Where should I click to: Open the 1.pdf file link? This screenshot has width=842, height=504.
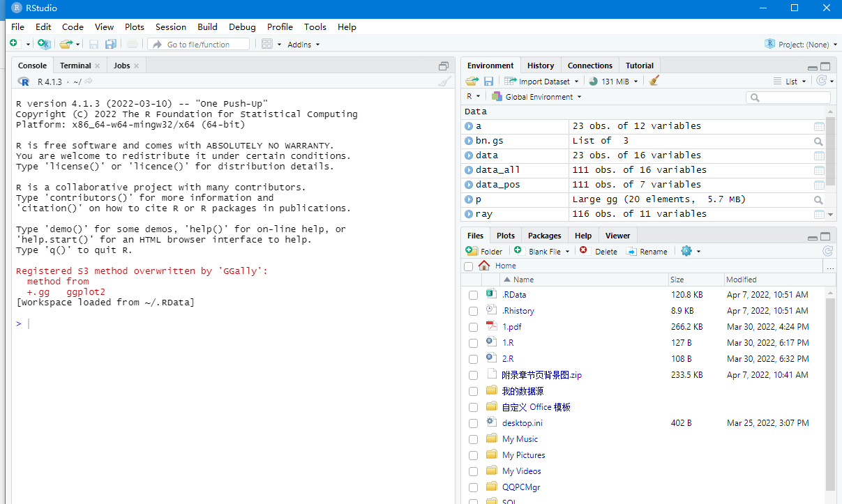(x=511, y=327)
